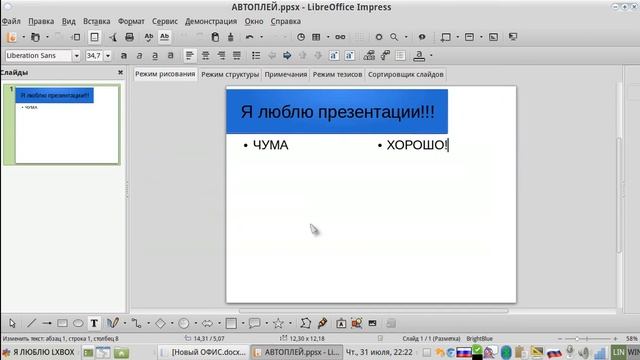Screen dimensions: 640x360
Task: Click the font color icon
Action: point(419,56)
